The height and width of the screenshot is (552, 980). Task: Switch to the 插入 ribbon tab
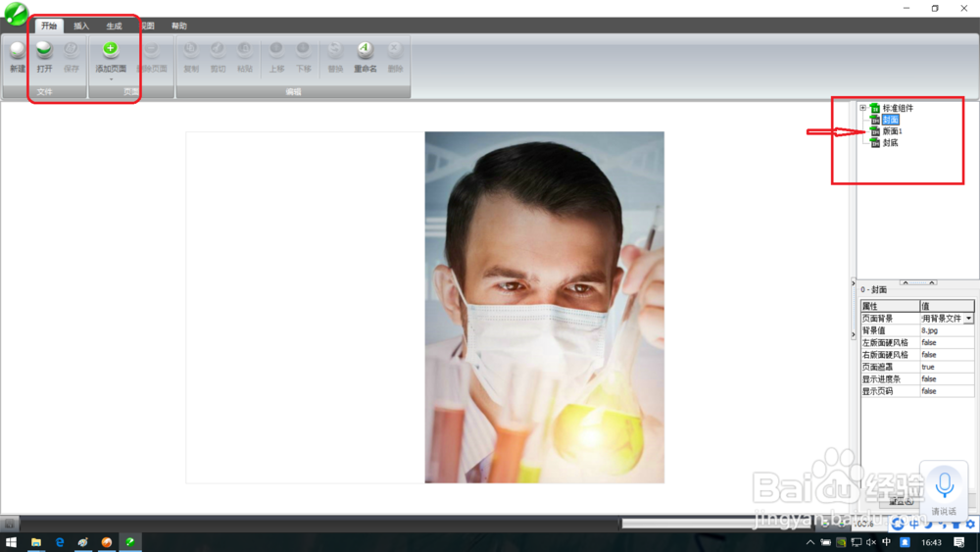tap(81, 25)
